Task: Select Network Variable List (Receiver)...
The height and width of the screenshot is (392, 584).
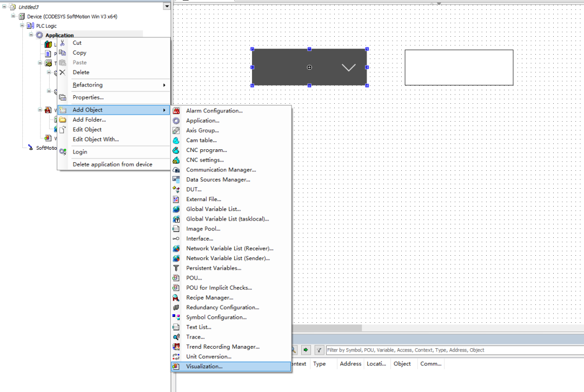Action: pyautogui.click(x=231, y=249)
